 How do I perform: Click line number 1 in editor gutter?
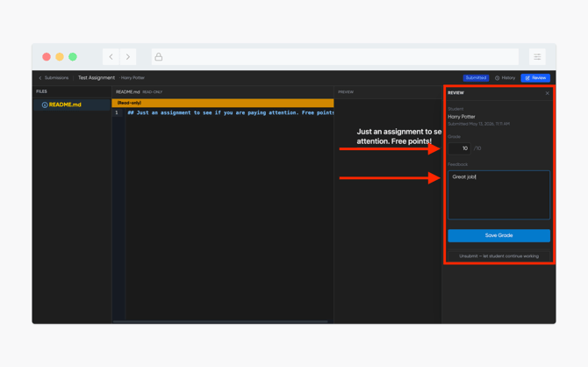[117, 112]
